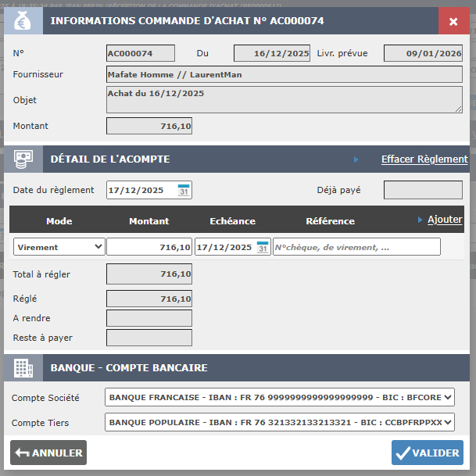Image resolution: width=476 pixels, height=476 pixels.
Task: Expand the Compte Société bank dropdown
Action: (279, 398)
